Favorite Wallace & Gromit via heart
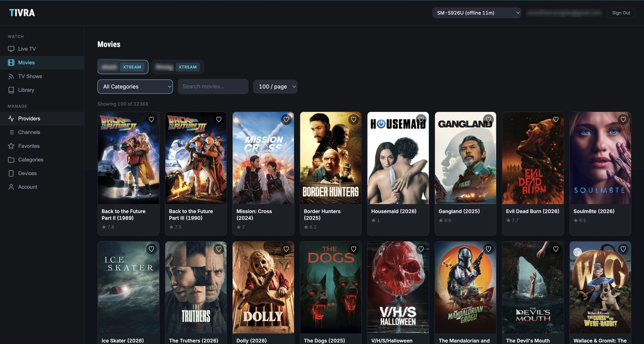Screen dimensions: 644x344 623,249
